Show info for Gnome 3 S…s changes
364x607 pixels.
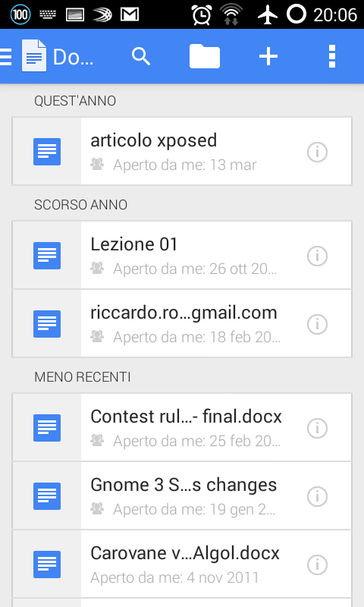click(317, 496)
